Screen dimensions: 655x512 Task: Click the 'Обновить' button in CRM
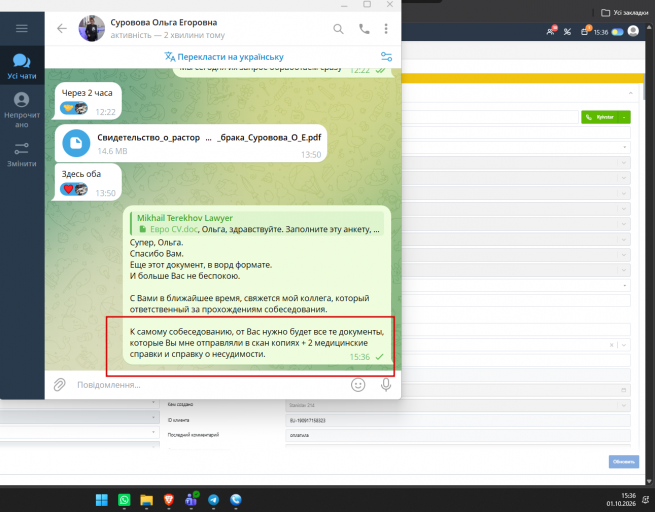624,462
